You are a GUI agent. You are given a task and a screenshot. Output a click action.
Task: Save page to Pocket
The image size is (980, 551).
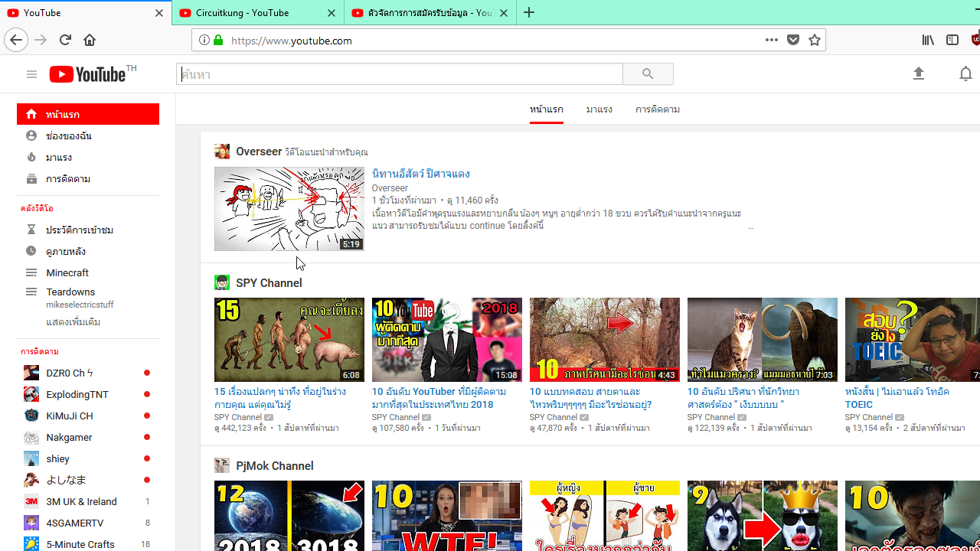click(x=793, y=40)
